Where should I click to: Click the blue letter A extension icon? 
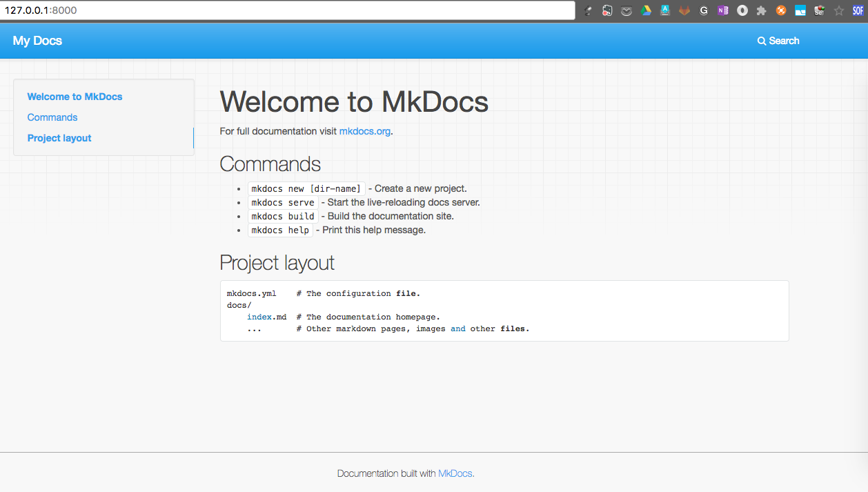click(665, 10)
